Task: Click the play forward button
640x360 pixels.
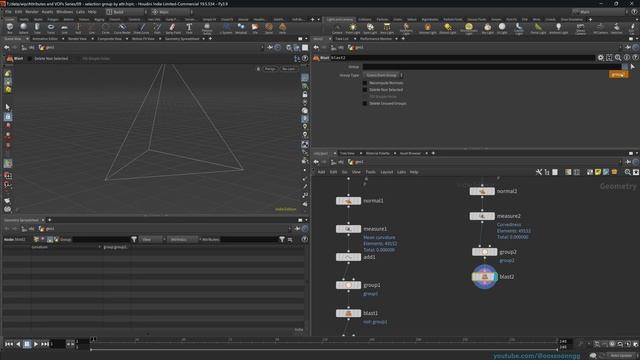Action: 36,344
